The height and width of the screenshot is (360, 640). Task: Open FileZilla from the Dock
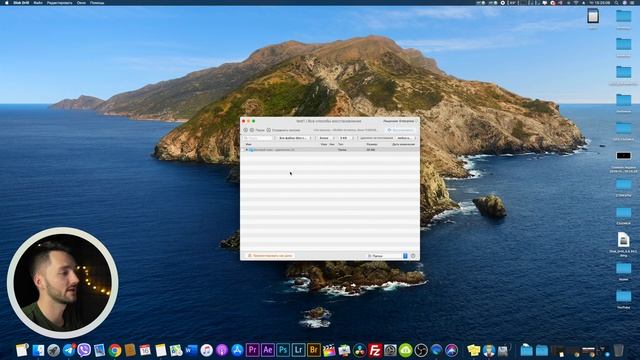(x=375, y=350)
